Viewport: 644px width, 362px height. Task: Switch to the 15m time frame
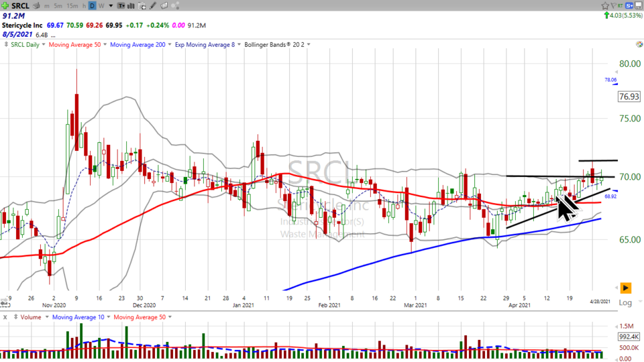(72, 6)
